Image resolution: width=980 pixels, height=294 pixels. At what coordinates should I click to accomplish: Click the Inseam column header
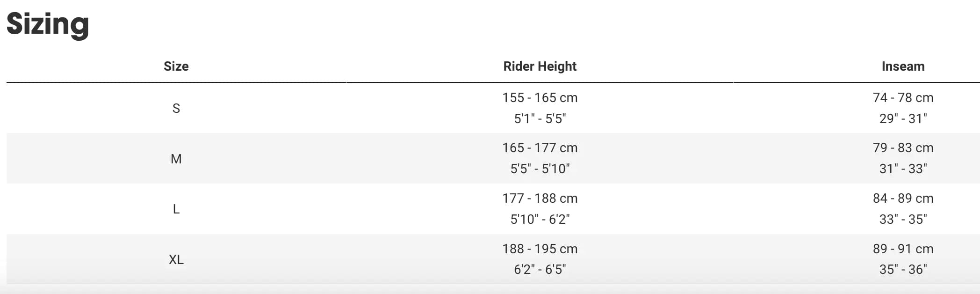[x=903, y=66]
